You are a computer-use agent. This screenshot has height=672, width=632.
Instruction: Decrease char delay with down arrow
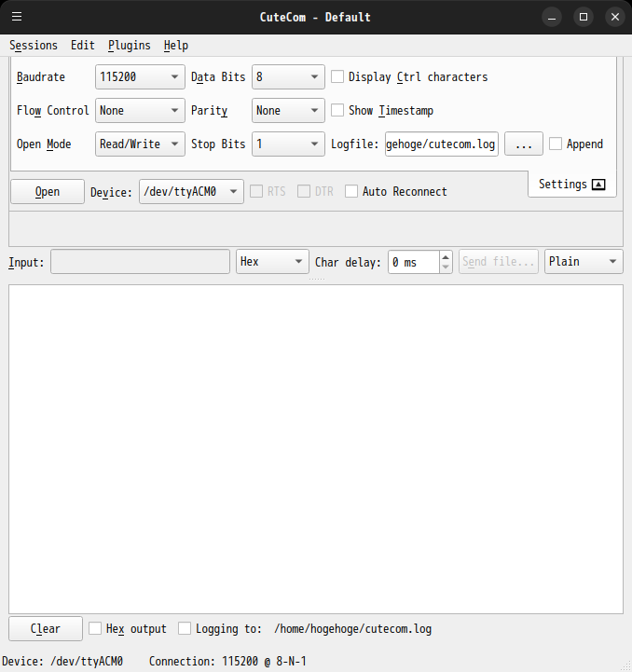[446, 267]
